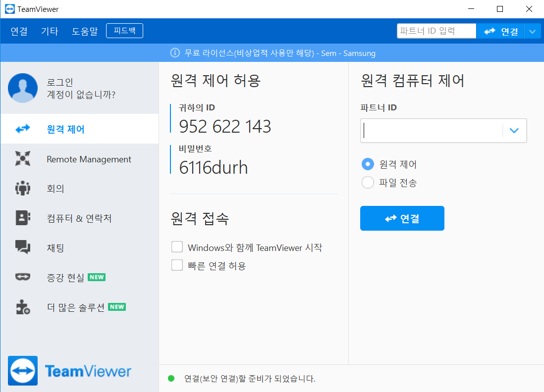Click the 회의 meeting people icon
Screen dimensions: 544x392
click(x=23, y=188)
